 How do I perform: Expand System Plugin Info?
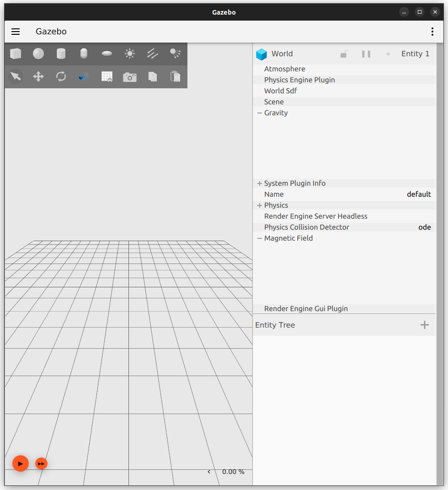pyautogui.click(x=260, y=183)
